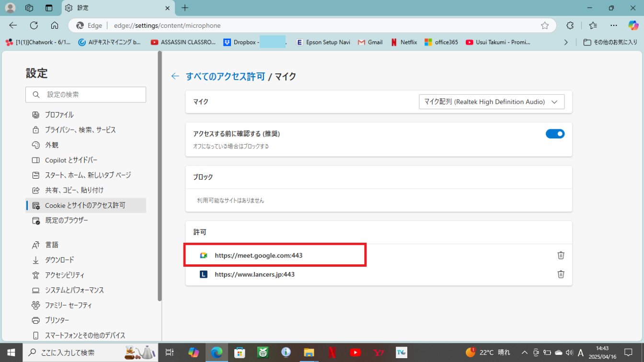Open the Extensions puzzle icon
Screen dimensions: 644x362
(x=570, y=25)
